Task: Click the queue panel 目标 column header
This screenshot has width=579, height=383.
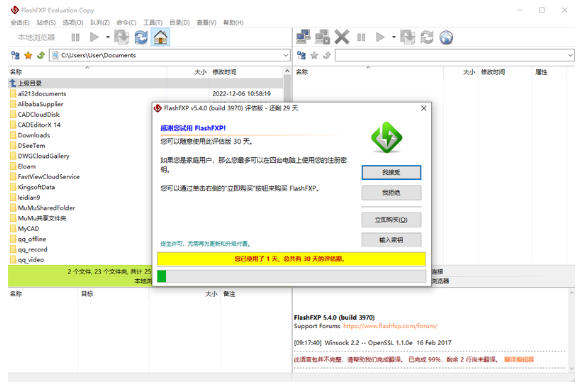Action: (87, 294)
